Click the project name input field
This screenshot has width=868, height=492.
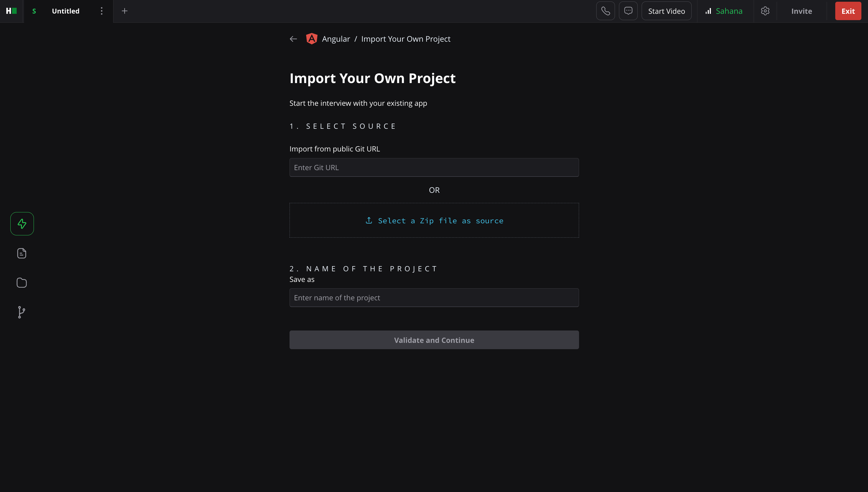[434, 297]
